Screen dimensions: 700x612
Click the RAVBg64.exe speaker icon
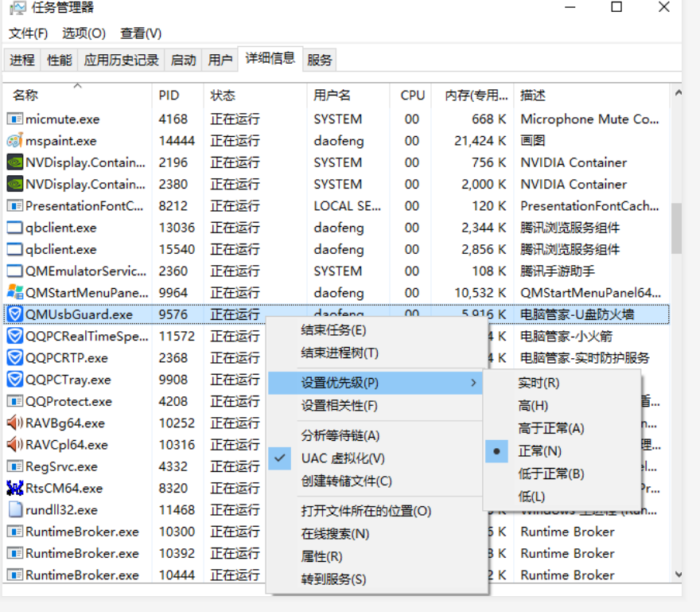(15, 423)
